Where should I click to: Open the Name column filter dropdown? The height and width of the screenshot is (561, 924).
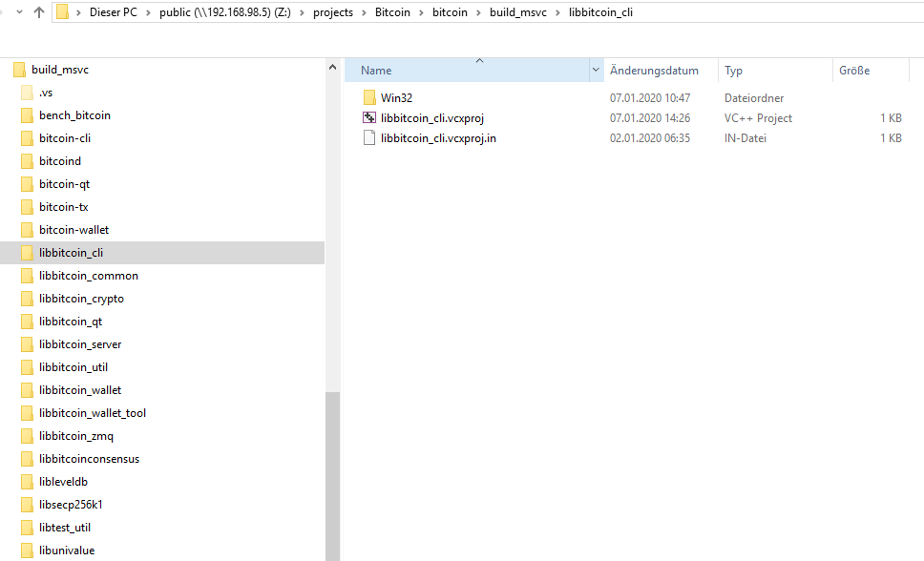coord(596,70)
